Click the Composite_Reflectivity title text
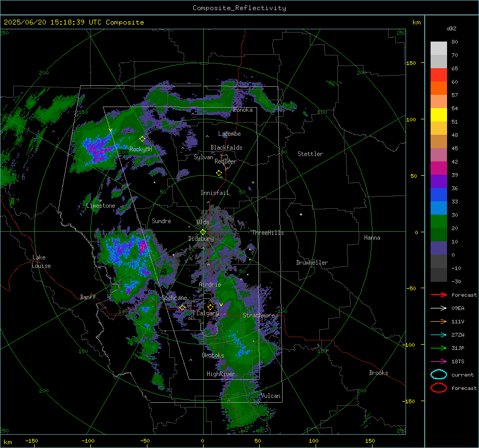 [240, 8]
